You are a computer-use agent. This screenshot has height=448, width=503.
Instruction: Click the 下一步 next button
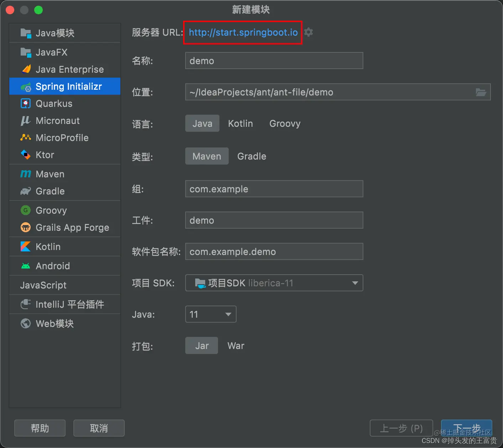point(467,428)
